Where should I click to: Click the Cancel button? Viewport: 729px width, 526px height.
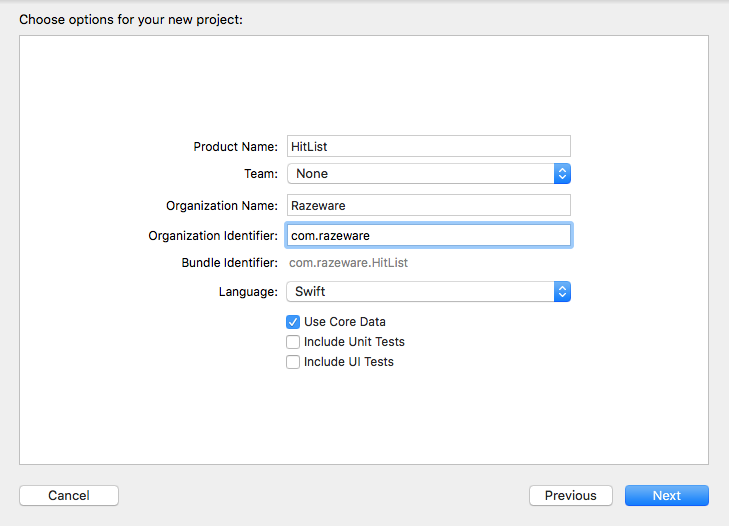pyautogui.click(x=69, y=495)
